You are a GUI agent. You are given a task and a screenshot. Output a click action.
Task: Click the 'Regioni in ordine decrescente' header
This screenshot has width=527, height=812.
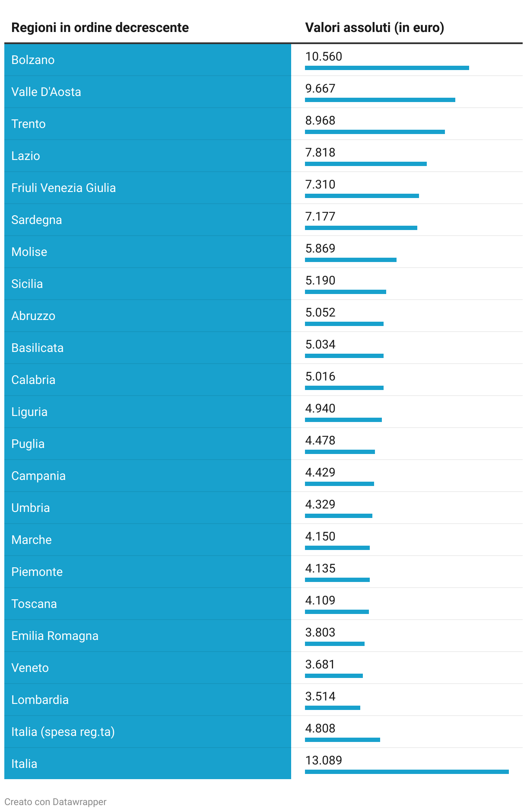point(100,28)
